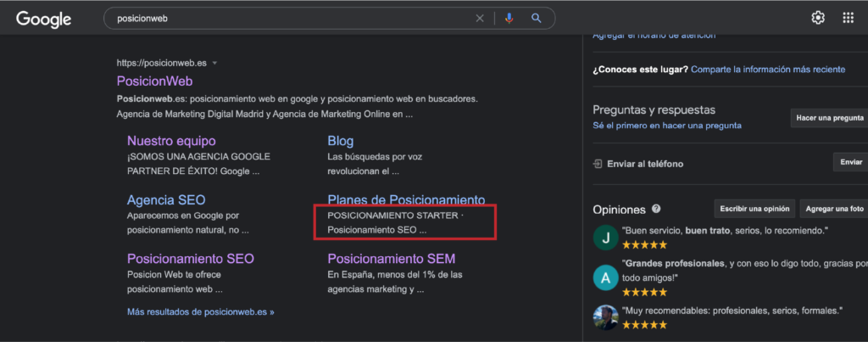Open the PosicionWeb main result title
868x342 pixels.
pyautogui.click(x=154, y=81)
